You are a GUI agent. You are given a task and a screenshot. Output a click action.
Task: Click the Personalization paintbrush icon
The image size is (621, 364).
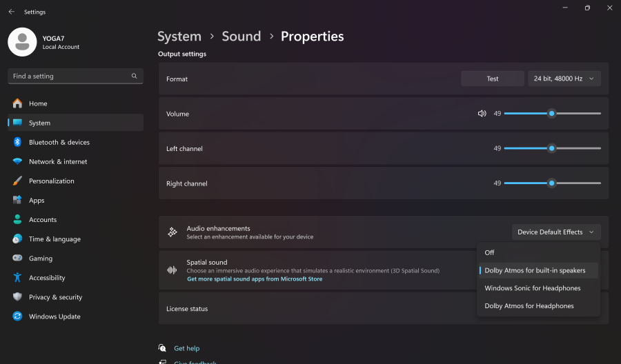point(17,181)
